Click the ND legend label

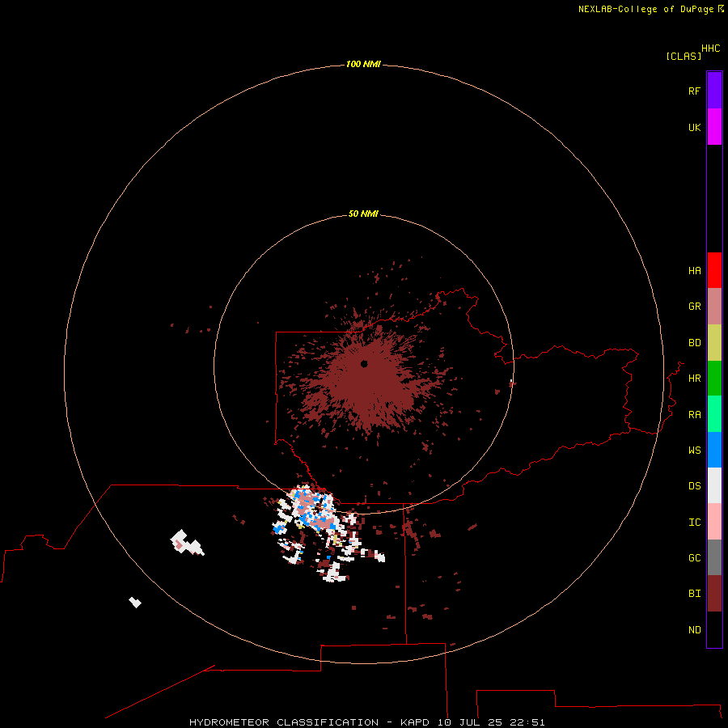(x=694, y=629)
